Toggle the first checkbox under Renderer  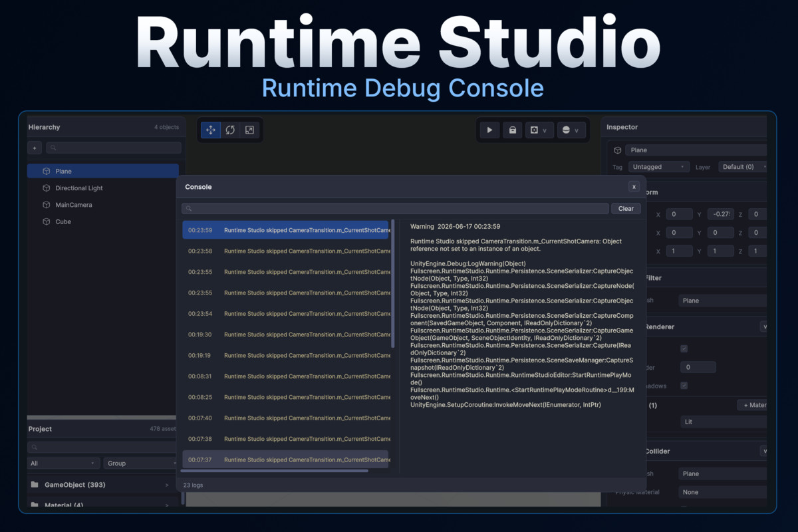click(684, 348)
